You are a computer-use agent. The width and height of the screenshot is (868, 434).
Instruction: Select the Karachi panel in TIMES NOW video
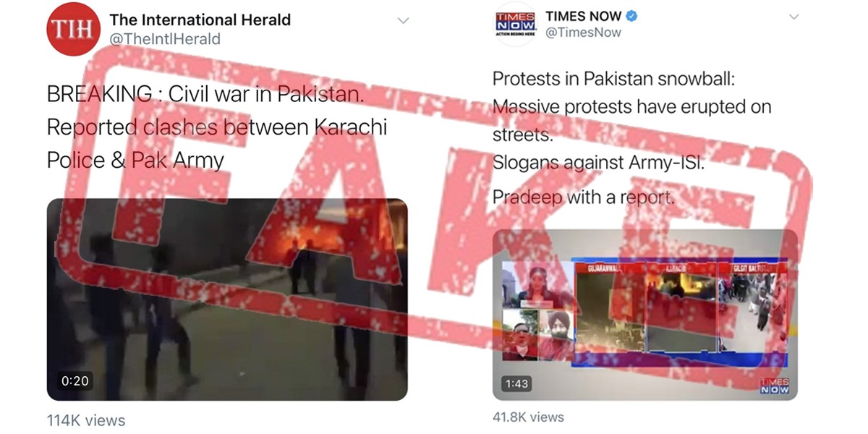679,308
